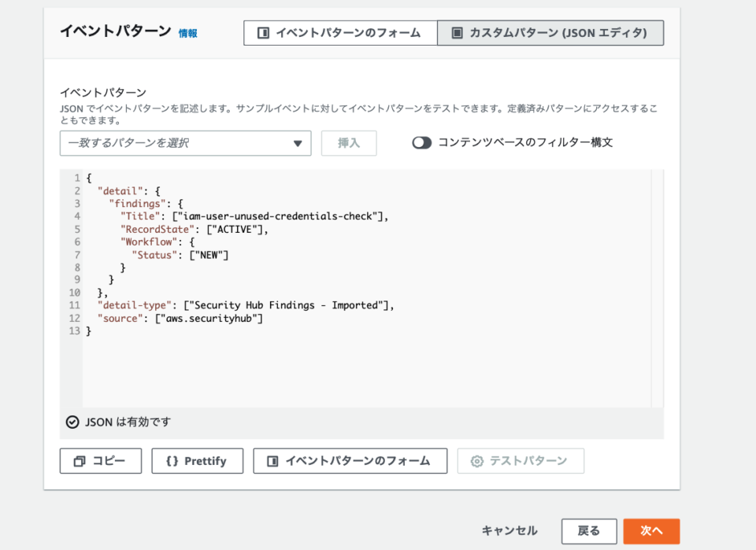This screenshot has height=550, width=756.
Task: Click the 挿入 insert button
Action: pyautogui.click(x=349, y=143)
